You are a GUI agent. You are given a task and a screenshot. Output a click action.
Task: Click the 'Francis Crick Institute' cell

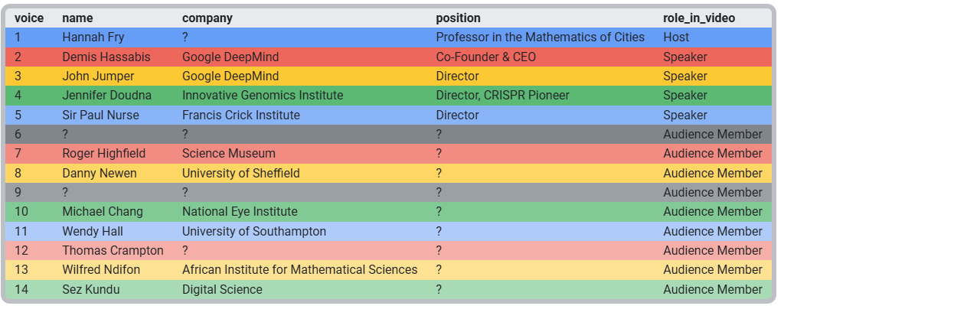tap(241, 115)
